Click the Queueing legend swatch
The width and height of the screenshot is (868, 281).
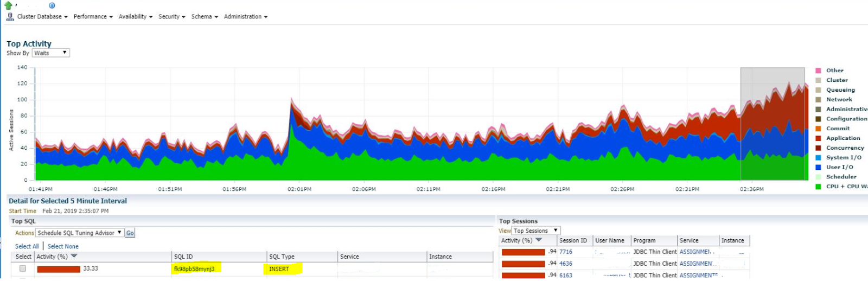[818, 90]
